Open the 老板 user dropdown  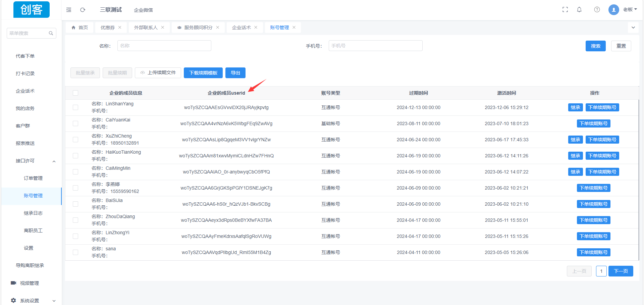[630, 9]
